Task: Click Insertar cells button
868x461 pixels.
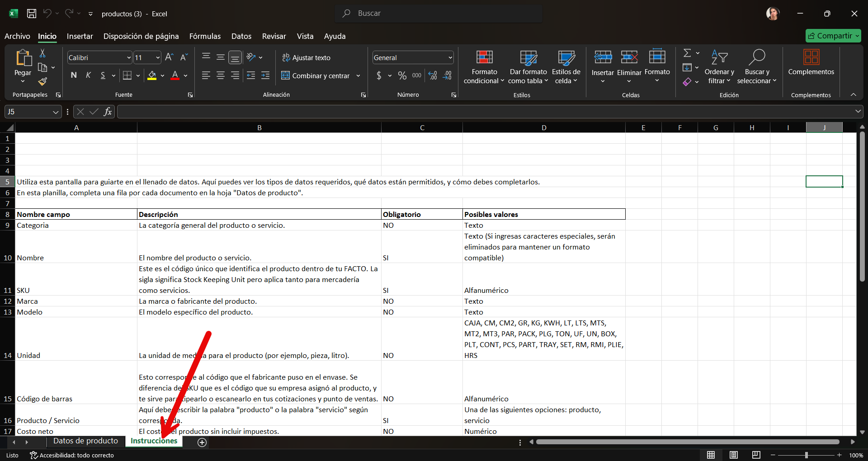Action: point(603,66)
